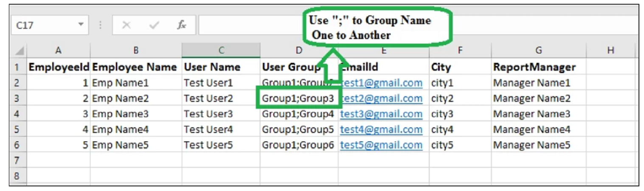Select the Employee Name header cell
The width and height of the screenshot is (644, 191).
(136, 67)
